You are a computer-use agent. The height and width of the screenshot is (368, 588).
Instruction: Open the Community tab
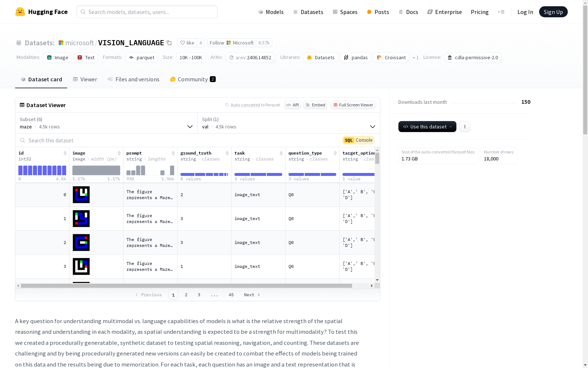pyautogui.click(x=193, y=79)
